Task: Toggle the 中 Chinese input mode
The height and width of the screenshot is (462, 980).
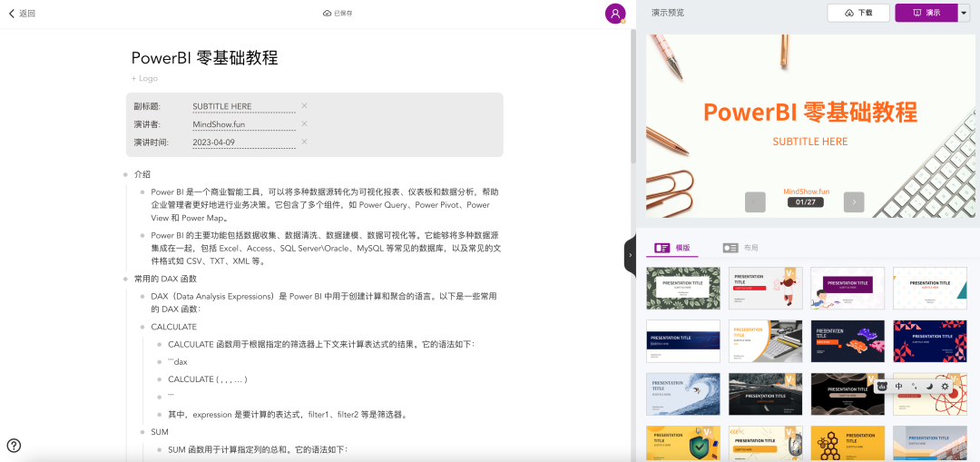Action: (x=898, y=387)
